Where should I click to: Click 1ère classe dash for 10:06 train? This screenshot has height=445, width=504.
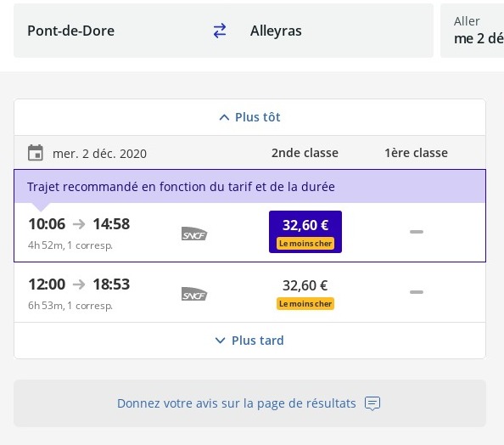[417, 232]
